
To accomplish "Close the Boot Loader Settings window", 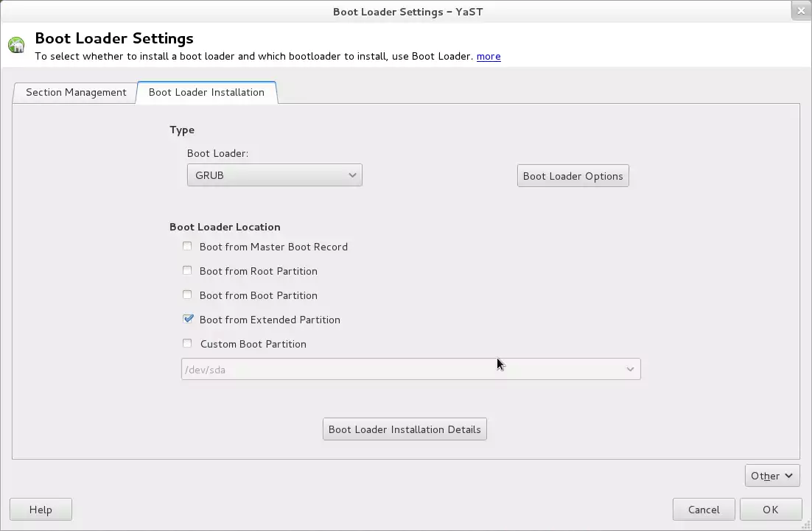I will pos(800,11).
